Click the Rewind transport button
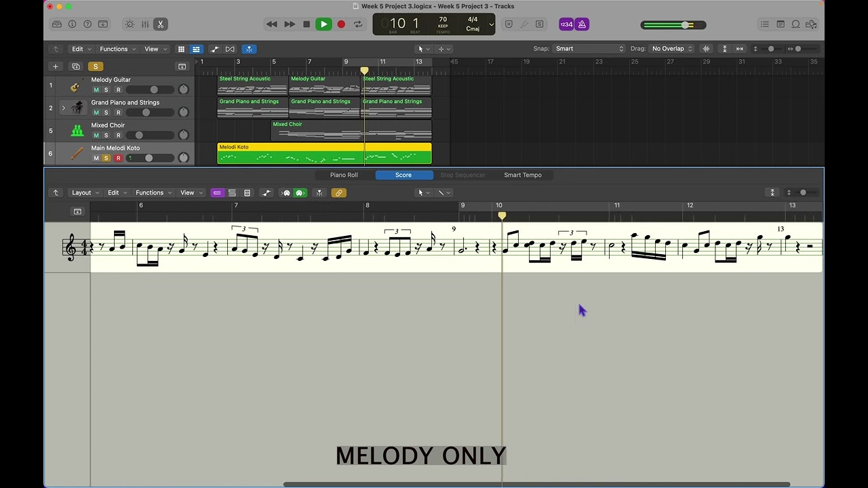The width and height of the screenshot is (868, 488). click(x=271, y=24)
